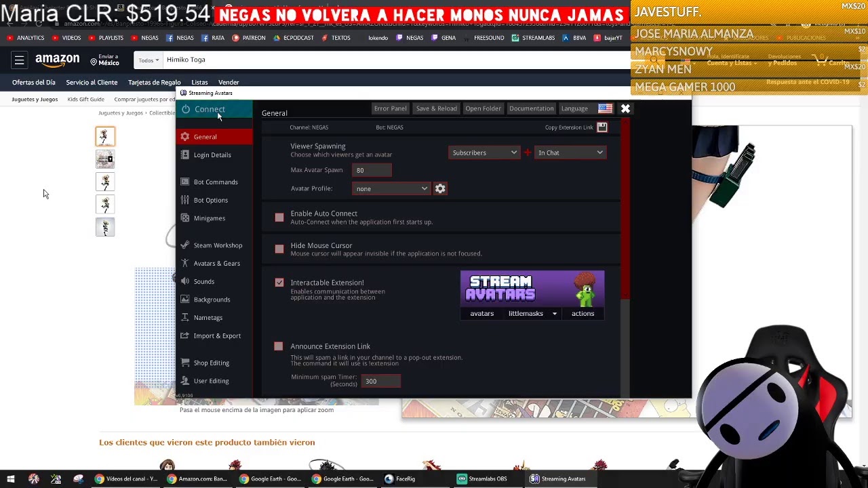This screenshot has width=868, height=488.
Task: Open the Subscribers viewer dropdown
Action: pos(484,153)
